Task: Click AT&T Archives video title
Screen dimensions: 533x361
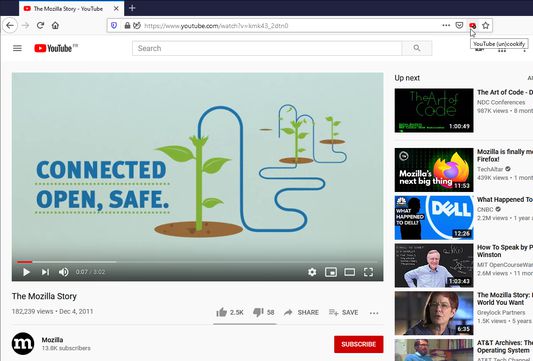Action: pos(505,346)
